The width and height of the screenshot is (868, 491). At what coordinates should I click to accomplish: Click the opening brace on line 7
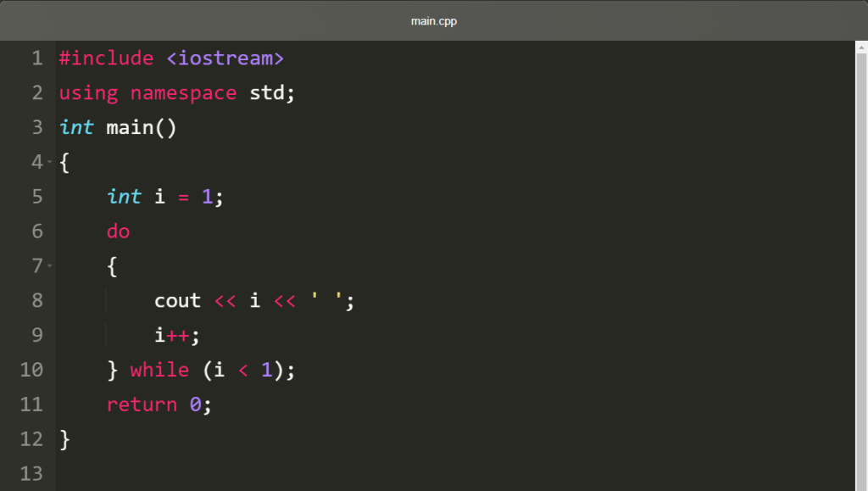pyautogui.click(x=112, y=266)
